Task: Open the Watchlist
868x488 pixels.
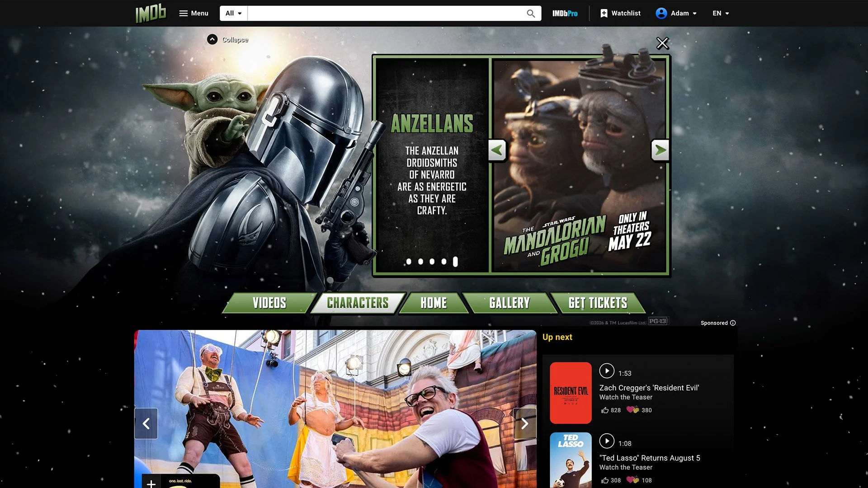Action: [620, 14]
